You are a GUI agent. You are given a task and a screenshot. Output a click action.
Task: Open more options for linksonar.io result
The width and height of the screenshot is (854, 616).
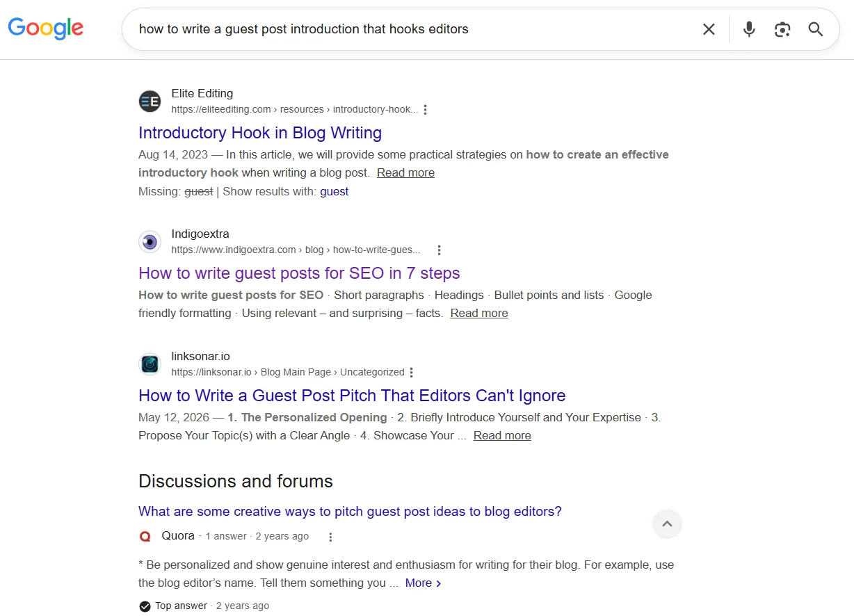point(412,373)
